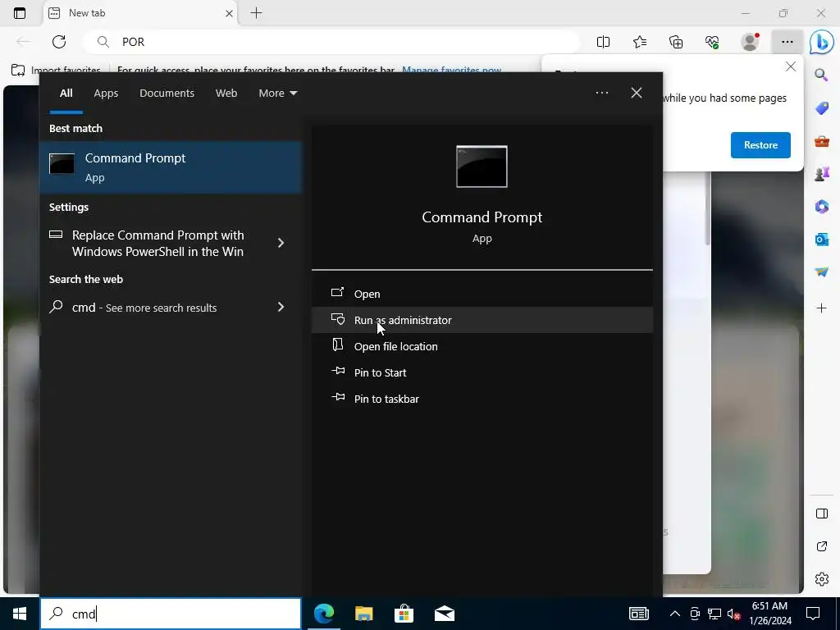Click Restore button in Edge popup

pyautogui.click(x=760, y=145)
